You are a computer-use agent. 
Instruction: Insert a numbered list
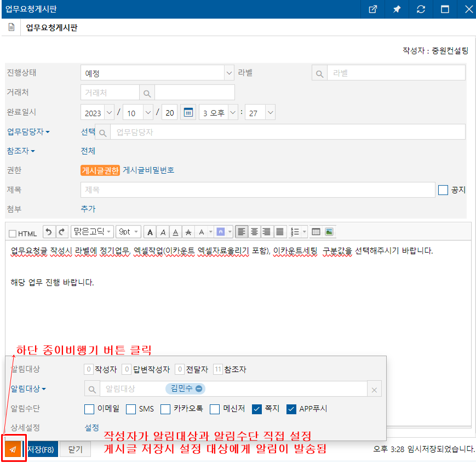[x=295, y=232]
